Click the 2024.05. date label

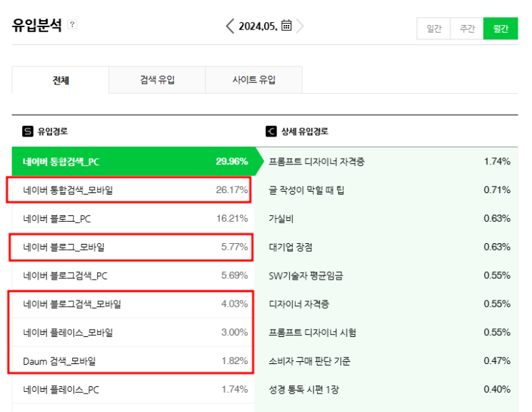tap(258, 26)
